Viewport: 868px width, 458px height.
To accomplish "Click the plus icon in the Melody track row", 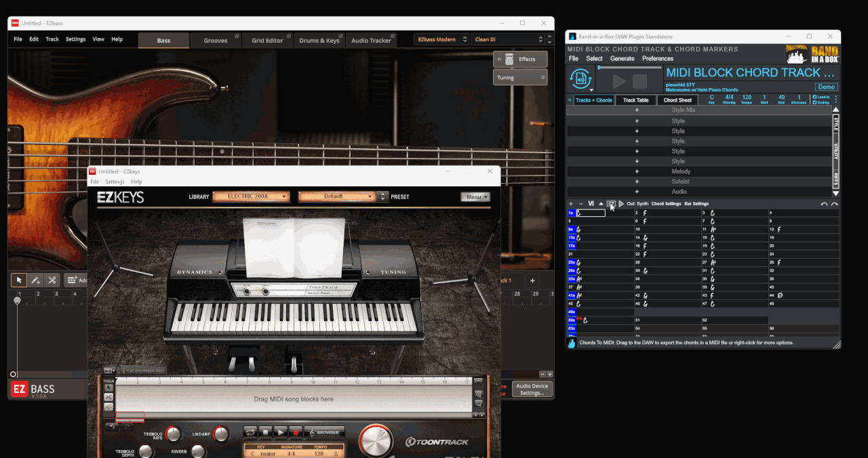I will (x=637, y=171).
